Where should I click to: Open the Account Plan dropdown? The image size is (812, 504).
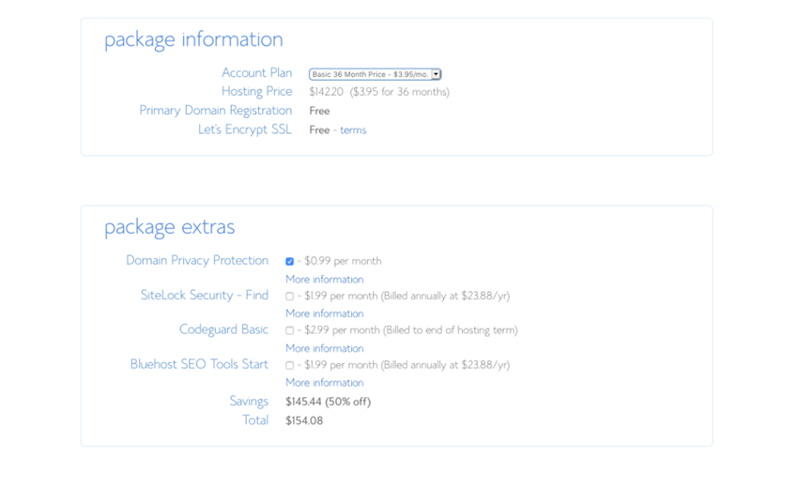pos(375,74)
